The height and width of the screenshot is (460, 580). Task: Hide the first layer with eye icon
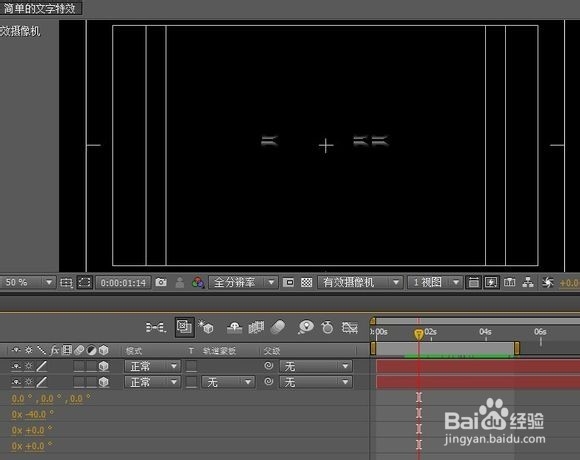click(x=16, y=366)
